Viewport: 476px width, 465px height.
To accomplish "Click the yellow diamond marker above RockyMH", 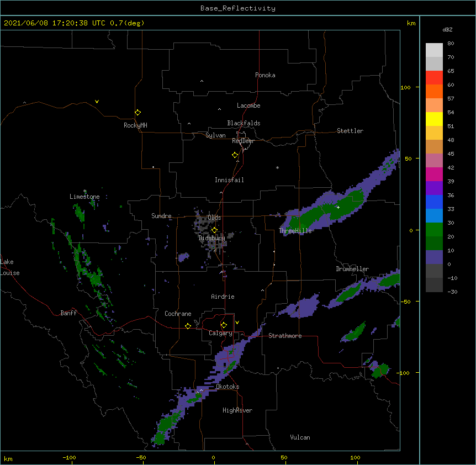I will coord(137,112).
